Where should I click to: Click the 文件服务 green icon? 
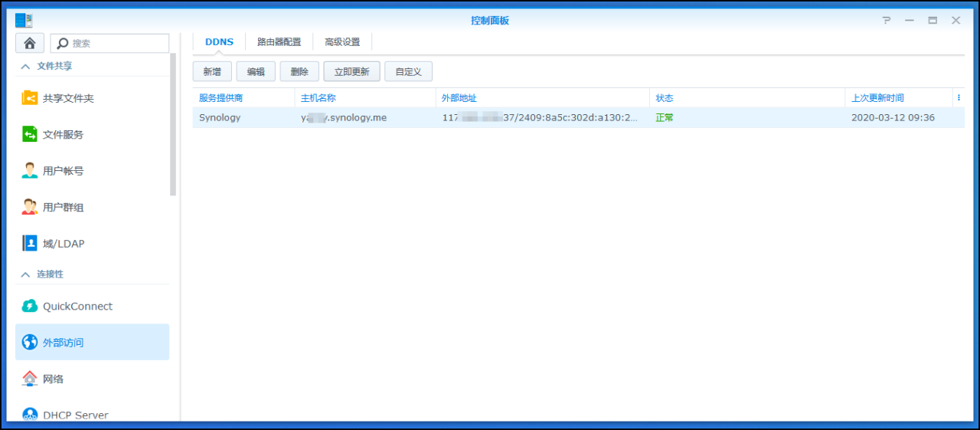click(30, 134)
